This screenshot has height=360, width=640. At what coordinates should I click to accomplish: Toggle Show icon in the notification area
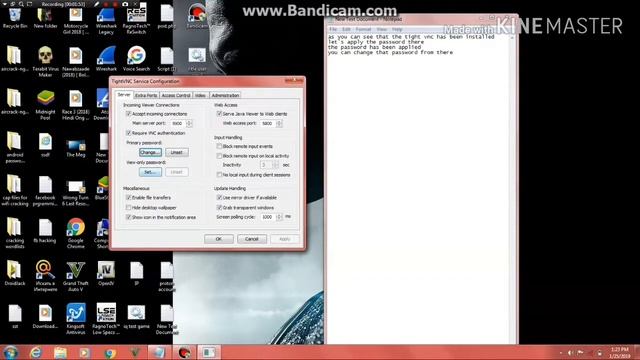(129, 218)
